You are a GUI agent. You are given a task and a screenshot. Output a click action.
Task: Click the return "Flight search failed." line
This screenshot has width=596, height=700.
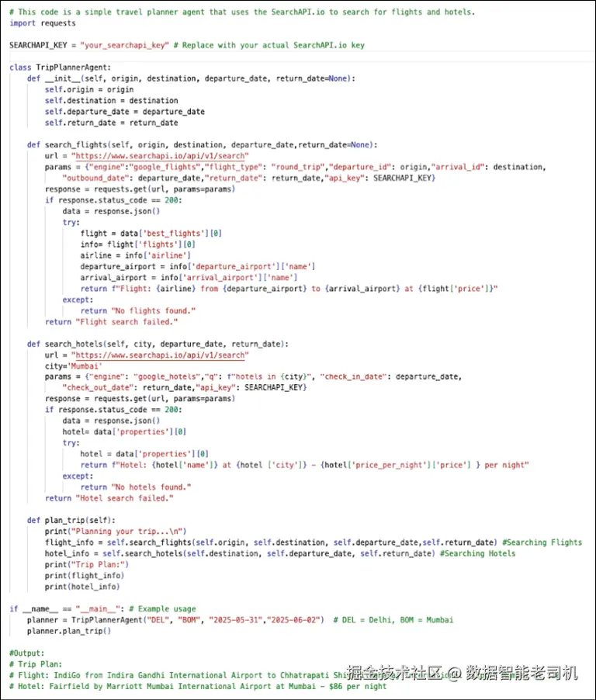(x=111, y=322)
